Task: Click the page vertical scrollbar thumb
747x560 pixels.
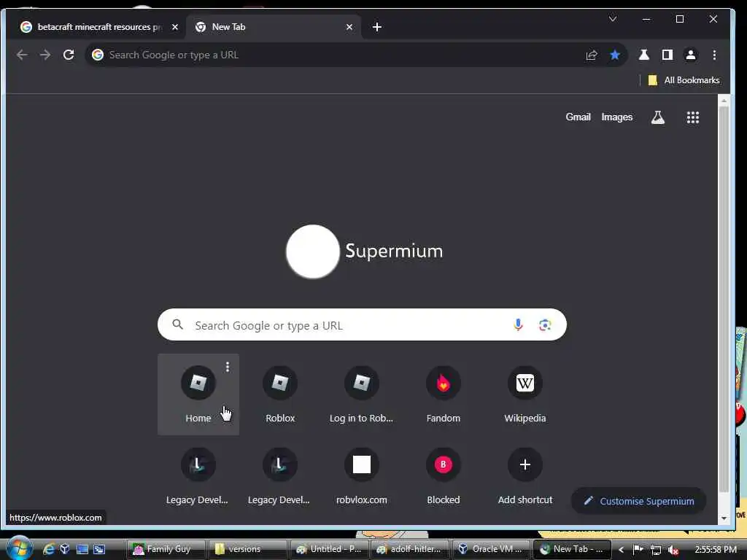Action: click(724, 299)
